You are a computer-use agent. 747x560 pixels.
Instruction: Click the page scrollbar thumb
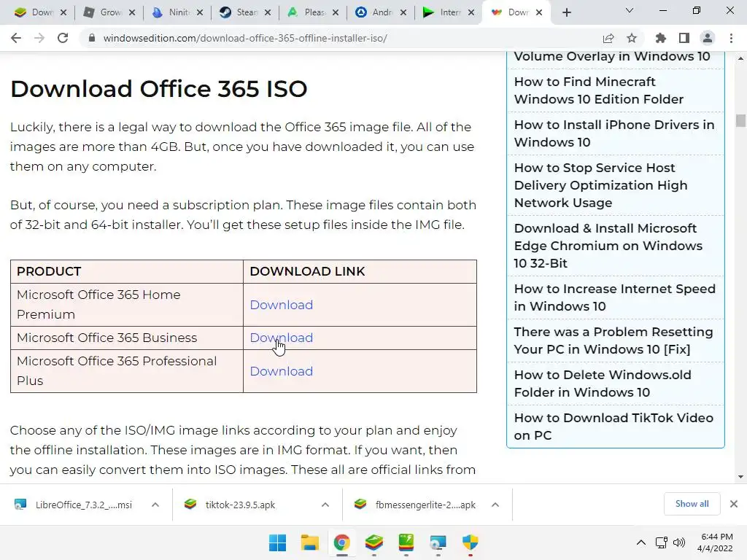(x=740, y=120)
